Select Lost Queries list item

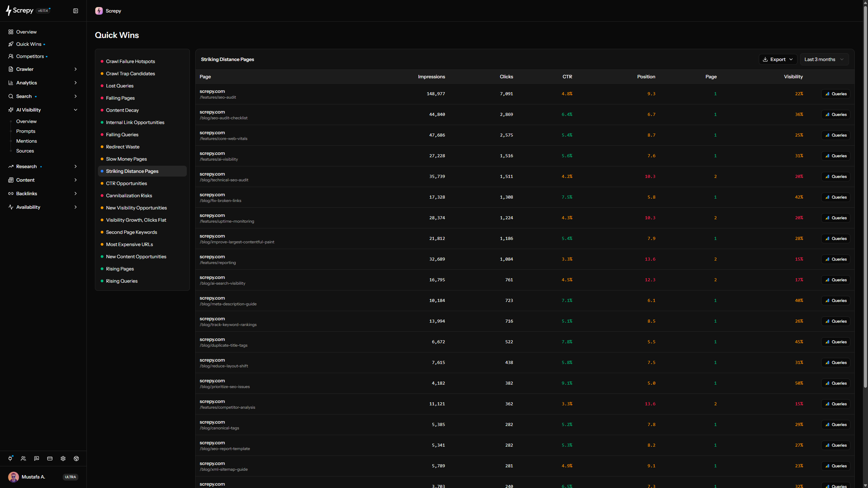pyautogui.click(x=142, y=86)
